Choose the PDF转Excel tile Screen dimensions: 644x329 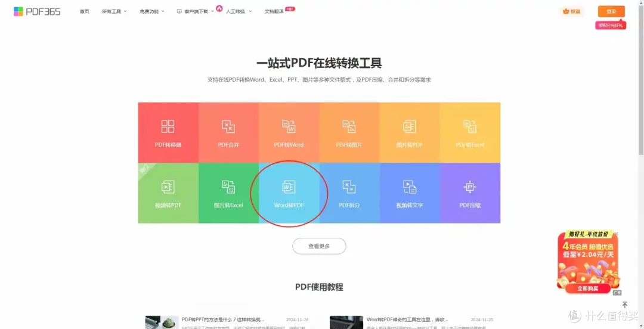pos(470,133)
